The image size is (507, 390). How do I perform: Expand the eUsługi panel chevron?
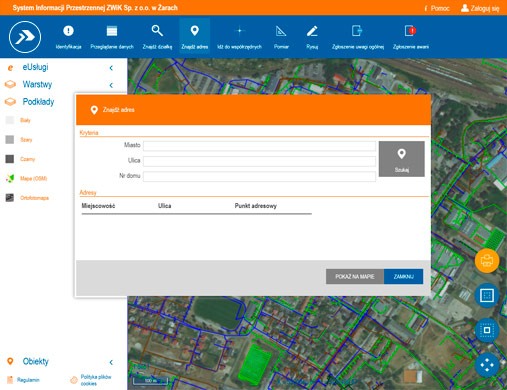point(111,68)
